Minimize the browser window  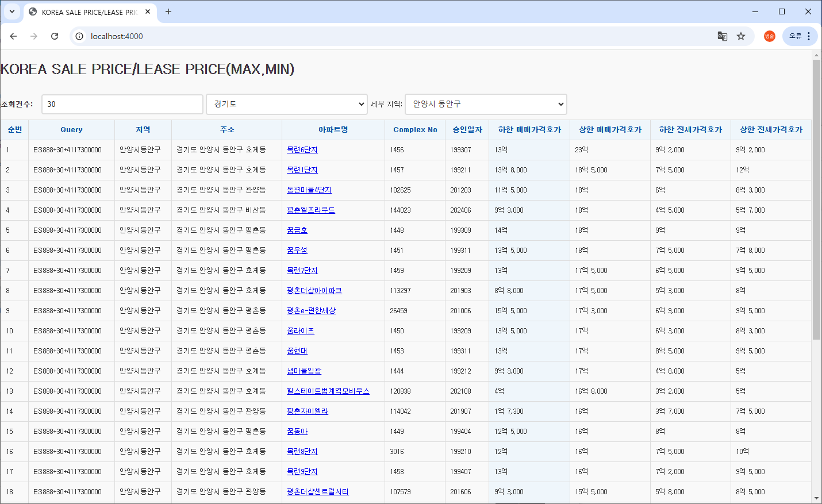pyautogui.click(x=755, y=11)
